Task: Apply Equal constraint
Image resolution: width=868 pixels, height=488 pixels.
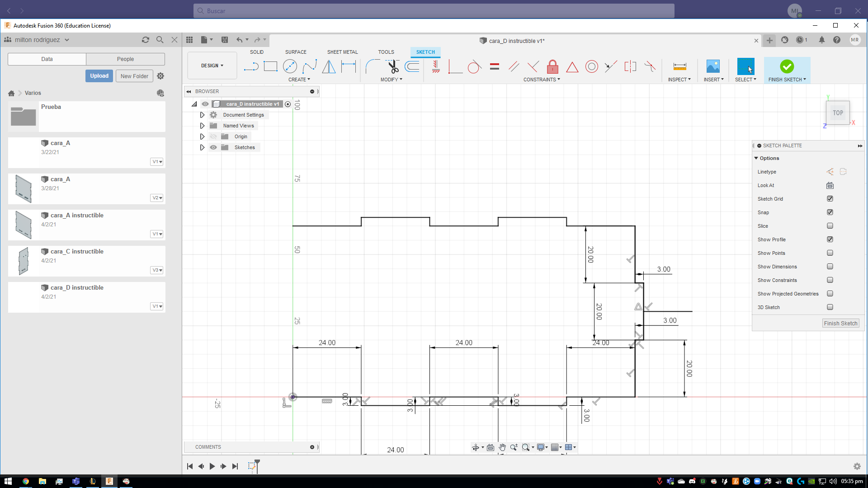Action: pos(495,67)
